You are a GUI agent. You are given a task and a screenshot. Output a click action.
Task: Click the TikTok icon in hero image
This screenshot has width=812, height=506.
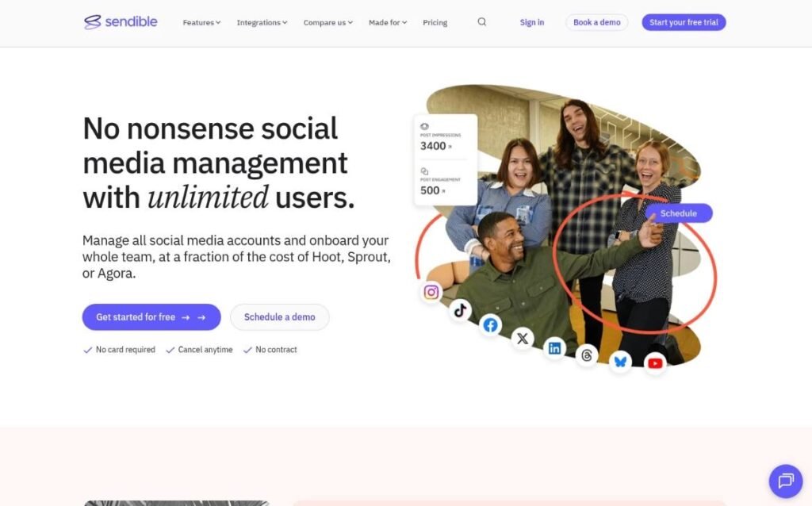460,310
